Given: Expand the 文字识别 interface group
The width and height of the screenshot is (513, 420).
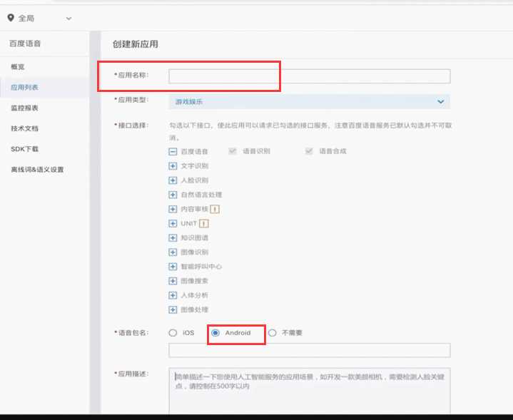Looking at the screenshot, I should point(173,166).
